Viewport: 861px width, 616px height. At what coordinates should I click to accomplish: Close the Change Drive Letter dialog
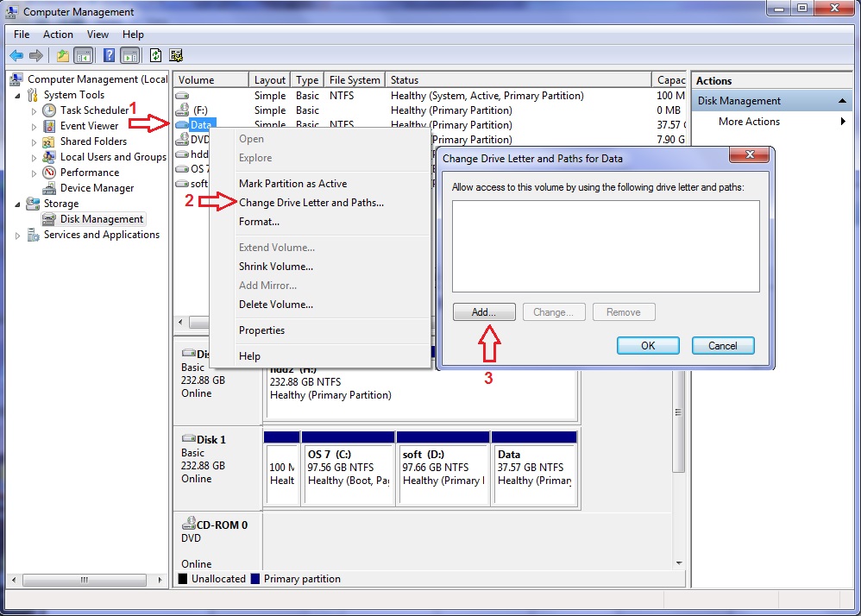pos(750,154)
